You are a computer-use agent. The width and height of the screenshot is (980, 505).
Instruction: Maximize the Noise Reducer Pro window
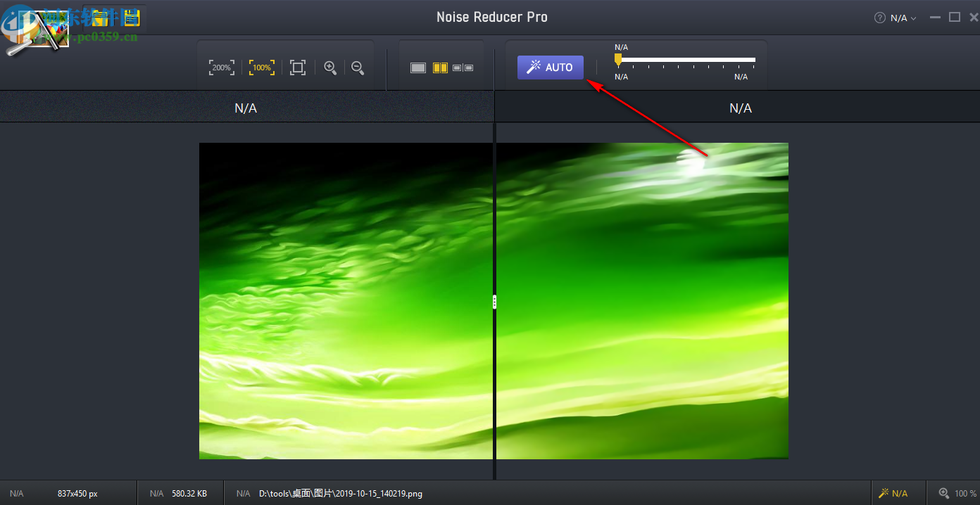[x=955, y=17]
